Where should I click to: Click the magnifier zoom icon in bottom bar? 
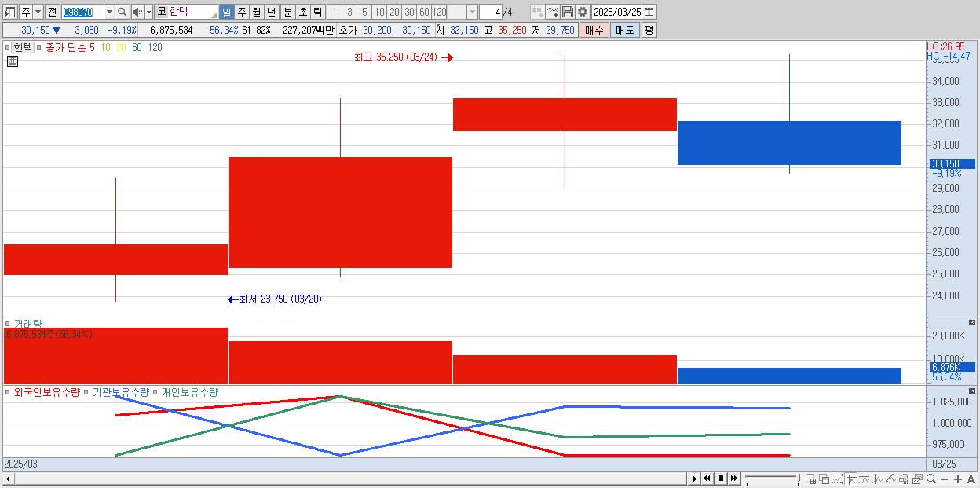(x=931, y=479)
